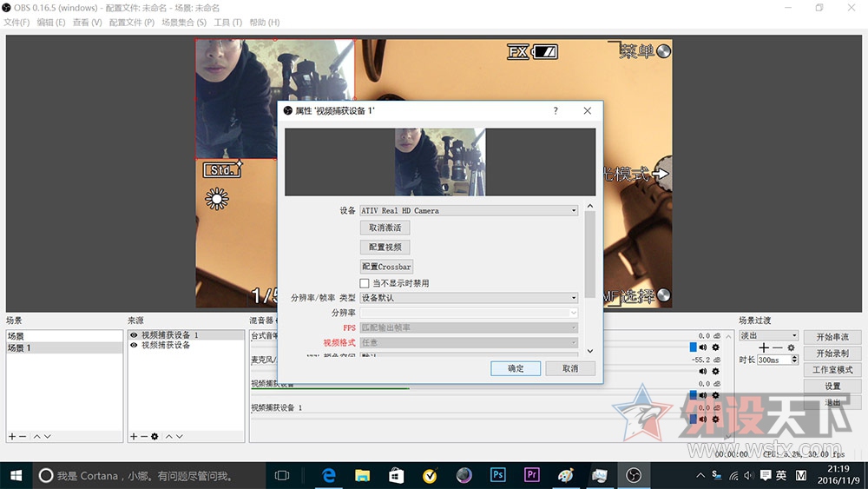Click the 300ms duration input field
868x489 pixels.
(774, 360)
